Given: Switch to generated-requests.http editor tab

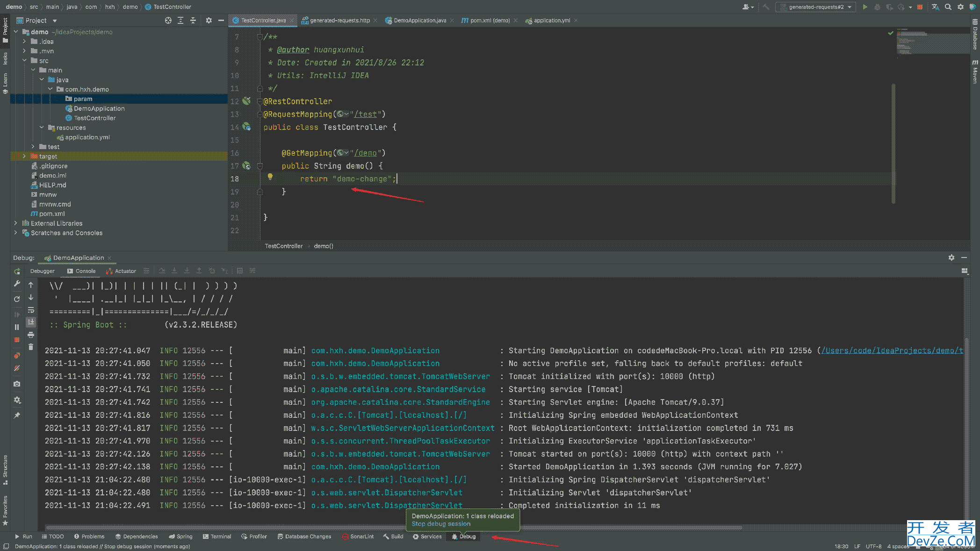Looking at the screenshot, I should pyautogui.click(x=339, y=21).
